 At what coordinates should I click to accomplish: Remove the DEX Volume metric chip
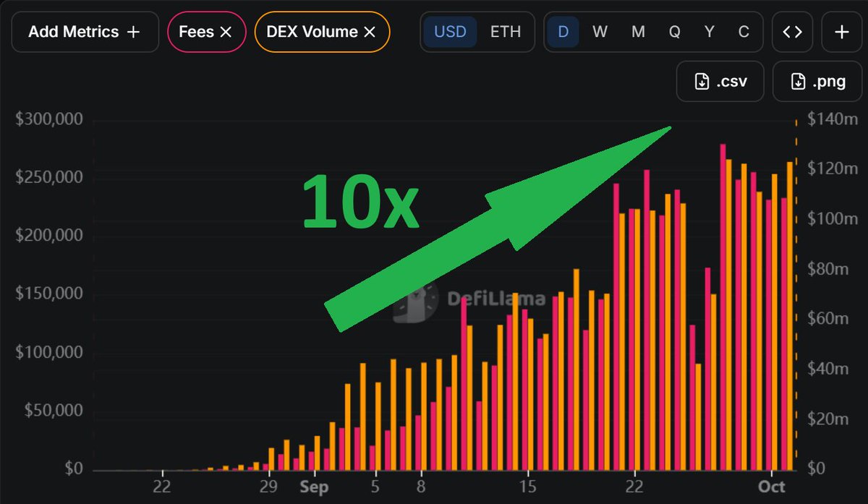click(x=369, y=32)
